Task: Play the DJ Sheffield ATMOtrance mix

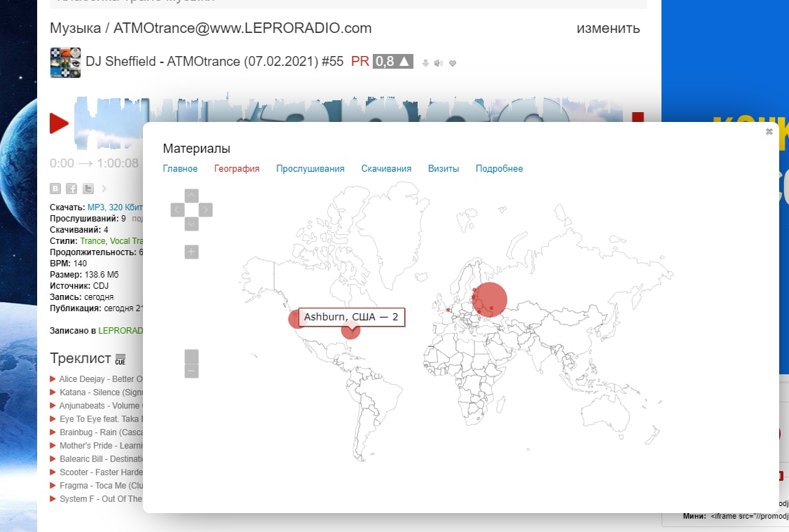Action: coord(59,123)
